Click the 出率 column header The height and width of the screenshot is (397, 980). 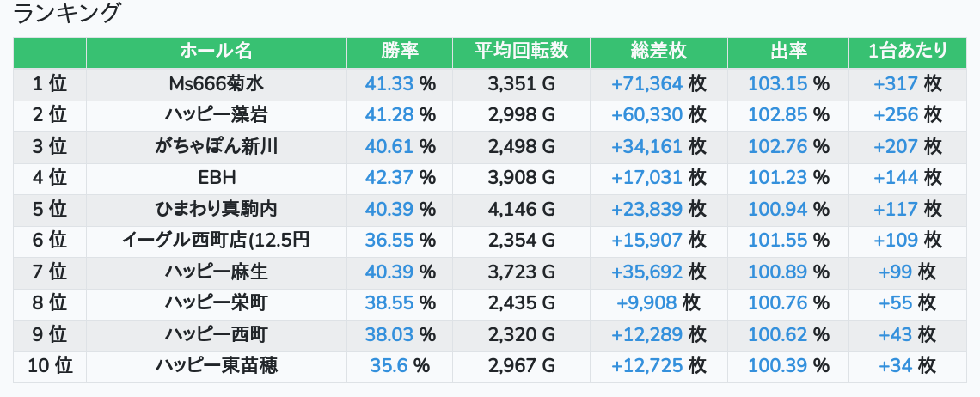pyautogui.click(x=787, y=52)
